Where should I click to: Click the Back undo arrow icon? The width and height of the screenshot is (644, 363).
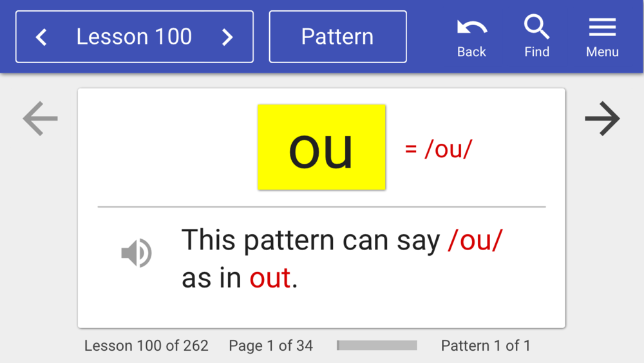(471, 28)
